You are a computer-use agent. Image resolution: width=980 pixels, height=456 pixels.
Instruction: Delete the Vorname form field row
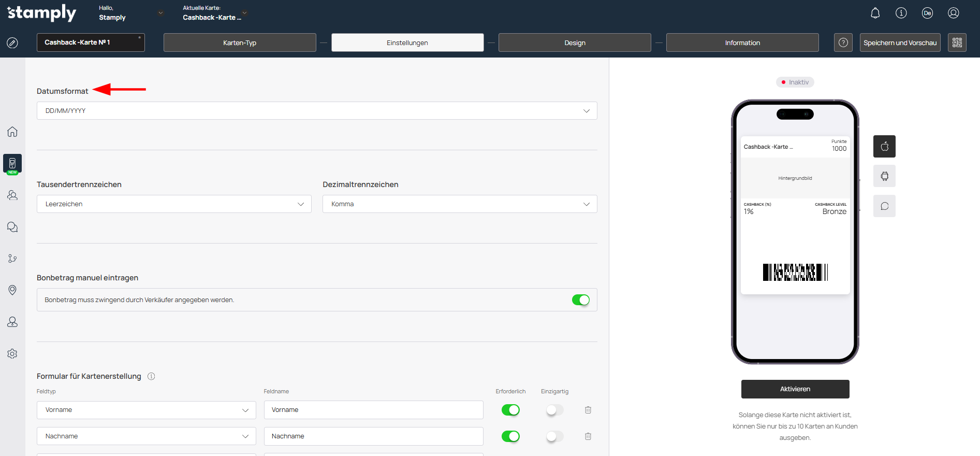pos(588,410)
